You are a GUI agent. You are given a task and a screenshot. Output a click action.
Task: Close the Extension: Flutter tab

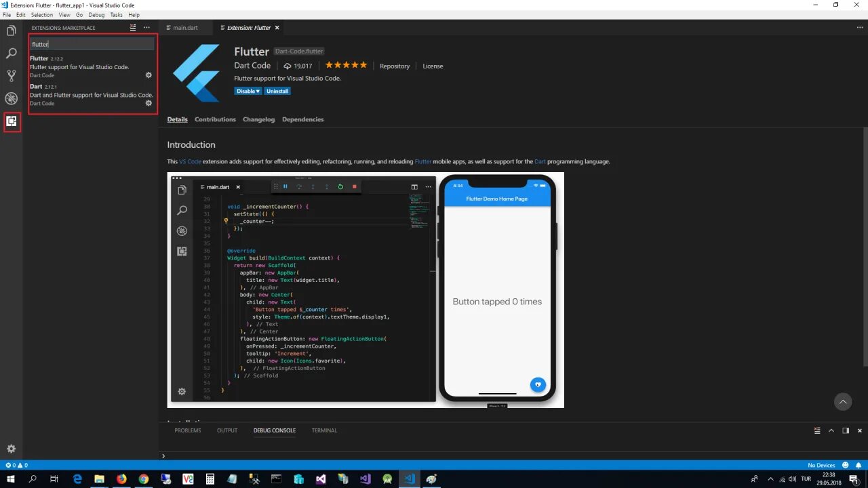click(277, 28)
